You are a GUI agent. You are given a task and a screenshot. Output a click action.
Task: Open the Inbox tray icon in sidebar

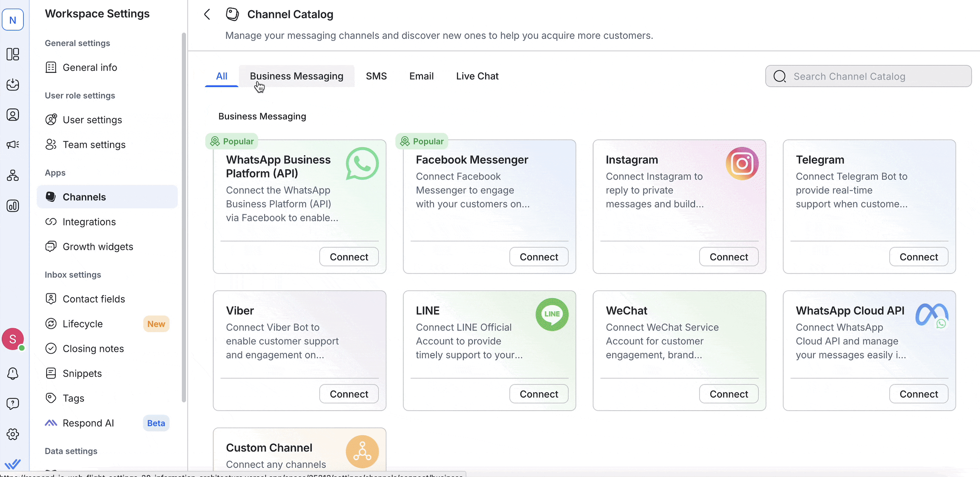point(13,85)
